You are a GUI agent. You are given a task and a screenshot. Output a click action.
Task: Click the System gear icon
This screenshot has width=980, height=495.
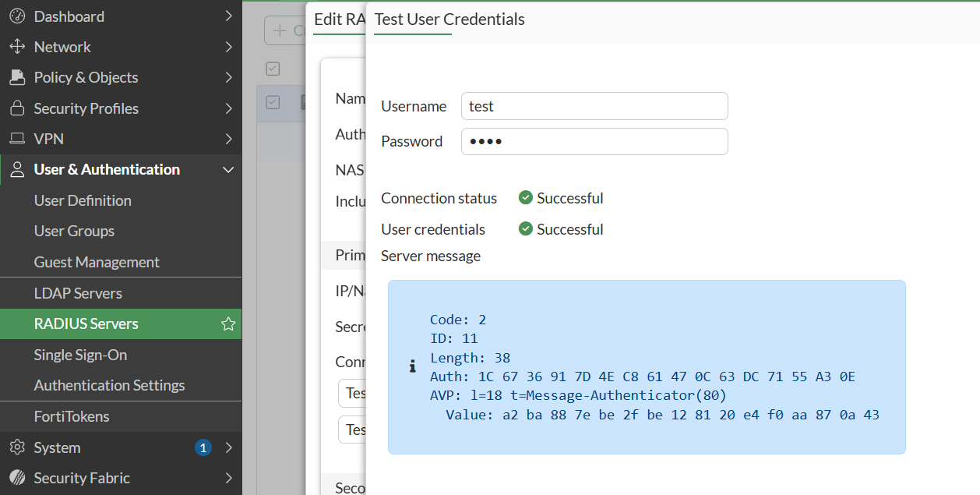(16, 447)
